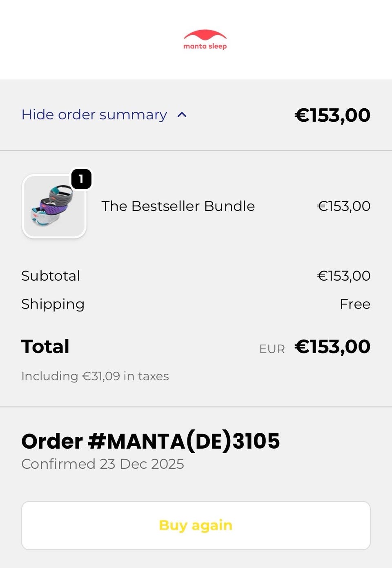This screenshot has height=568, width=392.
Task: Click the manta ray graphic above the brand name
Action: pos(205,35)
